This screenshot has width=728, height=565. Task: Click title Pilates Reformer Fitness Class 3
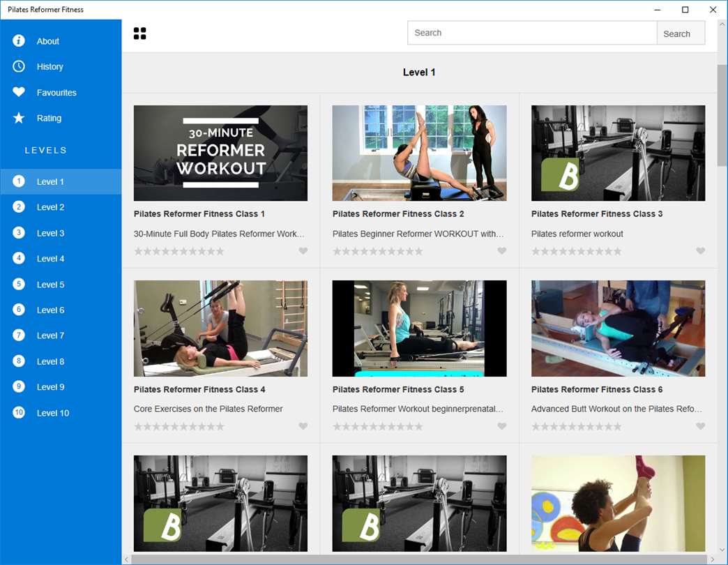[597, 214]
